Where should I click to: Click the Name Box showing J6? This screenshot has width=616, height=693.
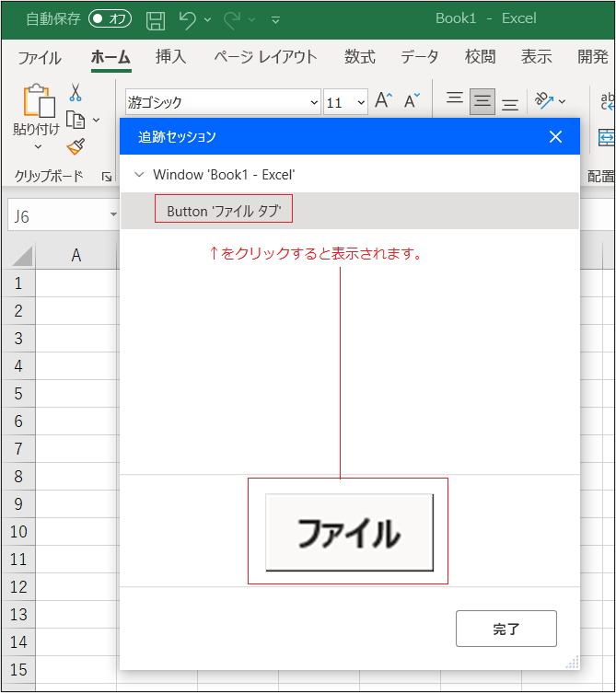[x=57, y=214]
